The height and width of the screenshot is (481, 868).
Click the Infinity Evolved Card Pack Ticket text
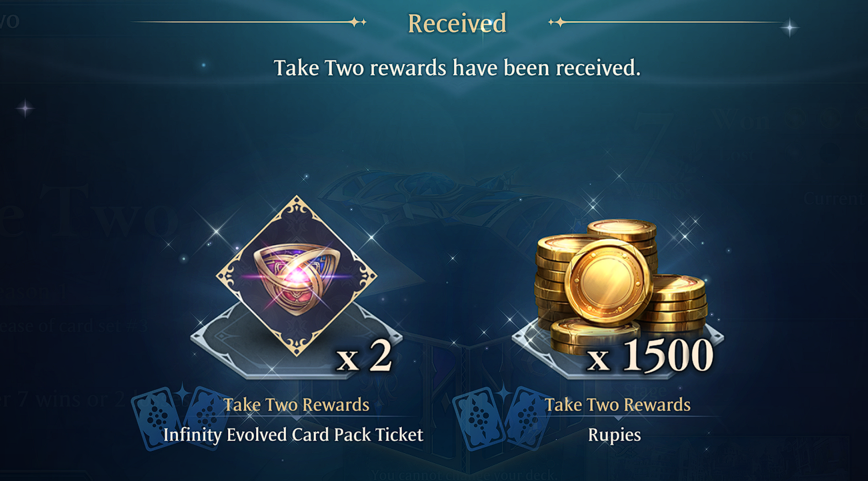click(x=293, y=435)
